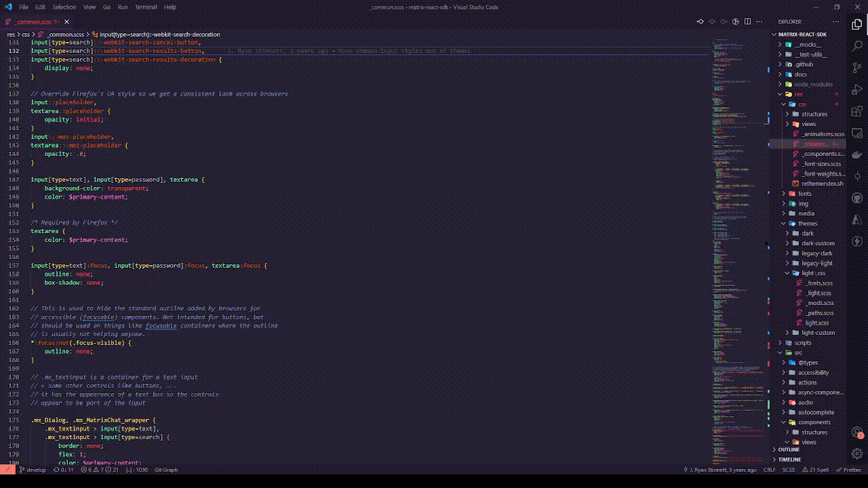Expand the node_modules folder
The height and width of the screenshot is (488, 868).
click(813, 84)
